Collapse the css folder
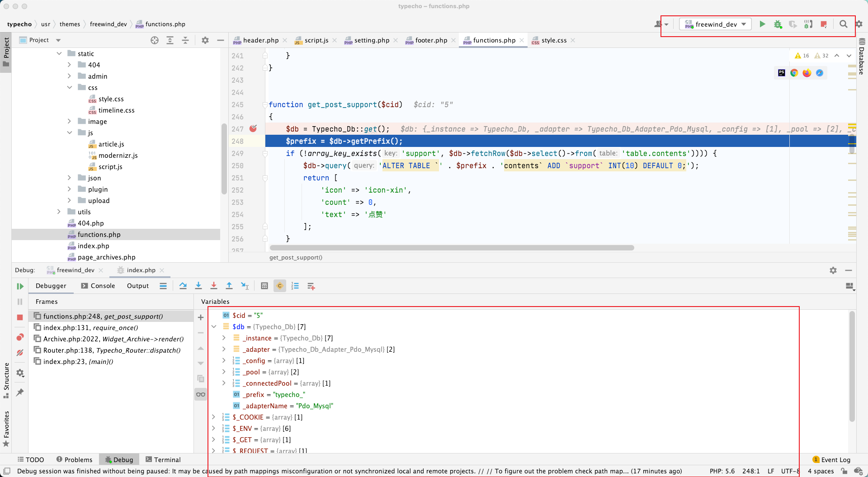Image resolution: width=868 pixels, height=477 pixels. [69, 87]
